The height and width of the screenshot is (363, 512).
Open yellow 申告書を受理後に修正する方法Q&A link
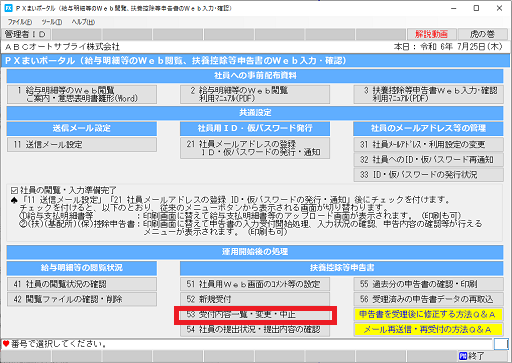(x=428, y=314)
